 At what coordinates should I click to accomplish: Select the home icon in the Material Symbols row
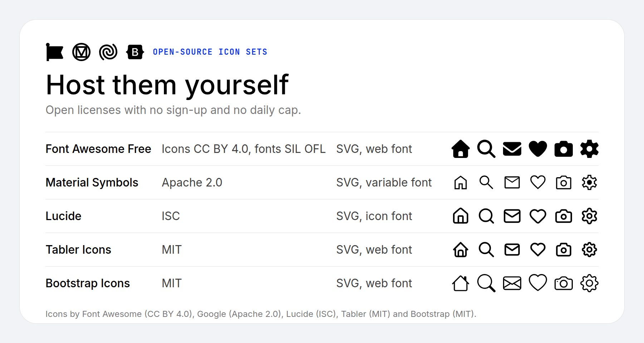[461, 183]
